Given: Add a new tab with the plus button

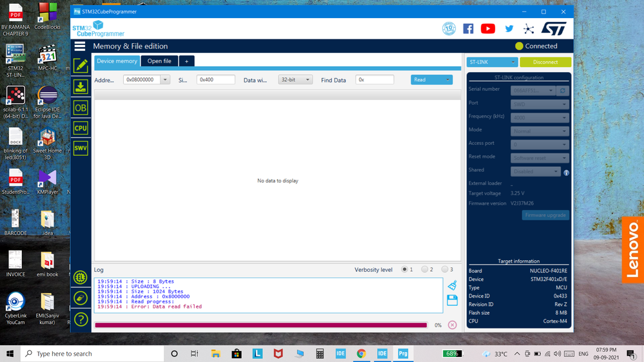Looking at the screenshot, I should (186, 61).
